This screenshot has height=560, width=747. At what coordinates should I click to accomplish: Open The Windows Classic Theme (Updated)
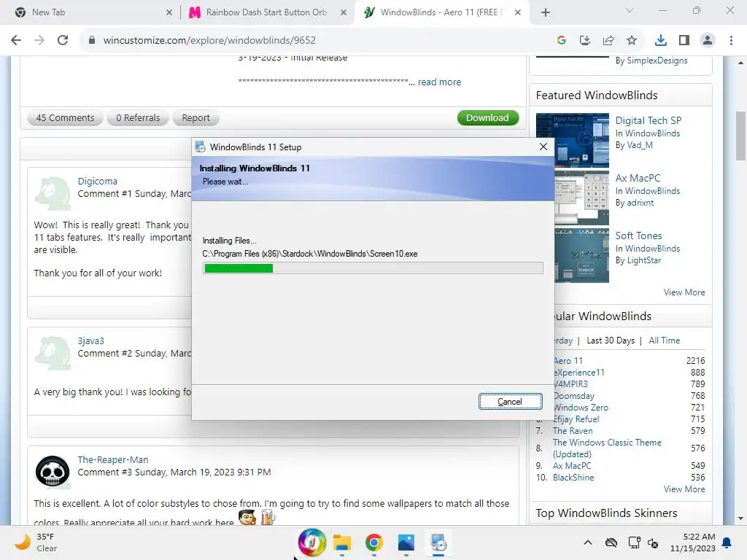pyautogui.click(x=607, y=448)
